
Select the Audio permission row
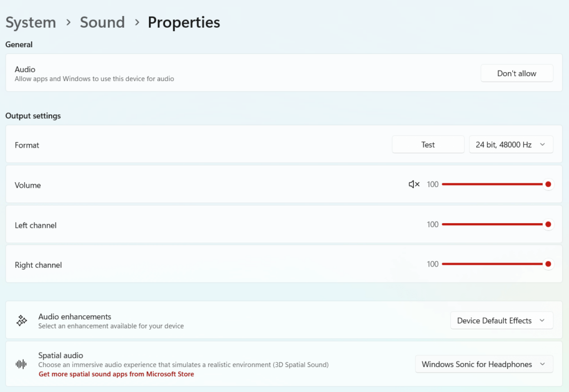click(x=222, y=73)
